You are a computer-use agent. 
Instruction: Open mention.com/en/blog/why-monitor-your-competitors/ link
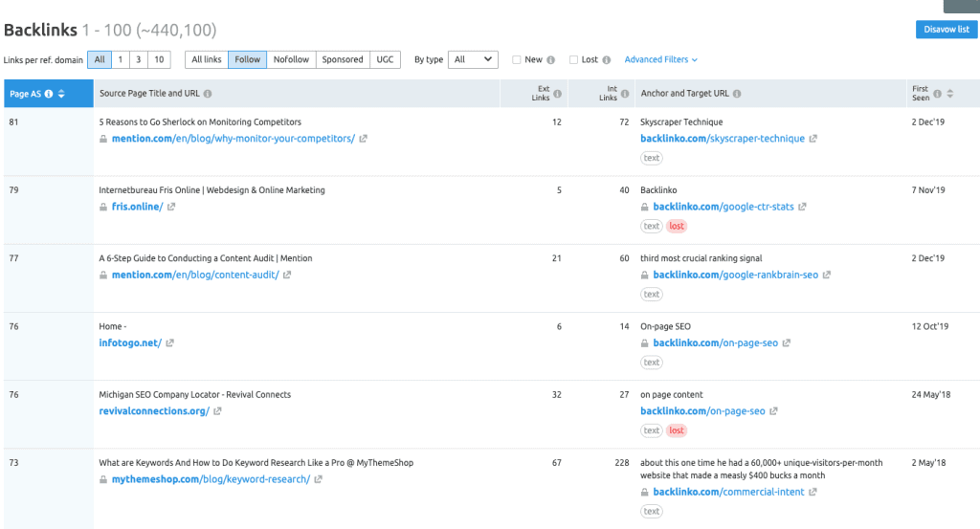pos(234,139)
